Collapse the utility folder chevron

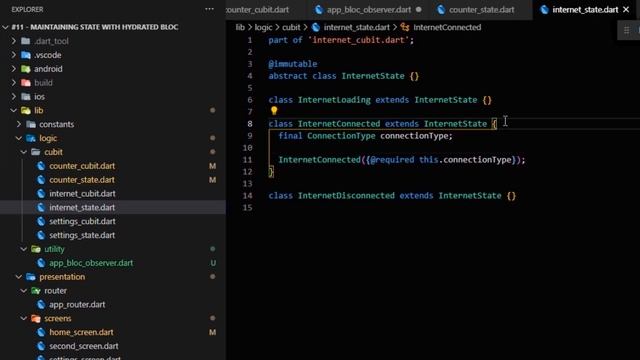pos(24,249)
